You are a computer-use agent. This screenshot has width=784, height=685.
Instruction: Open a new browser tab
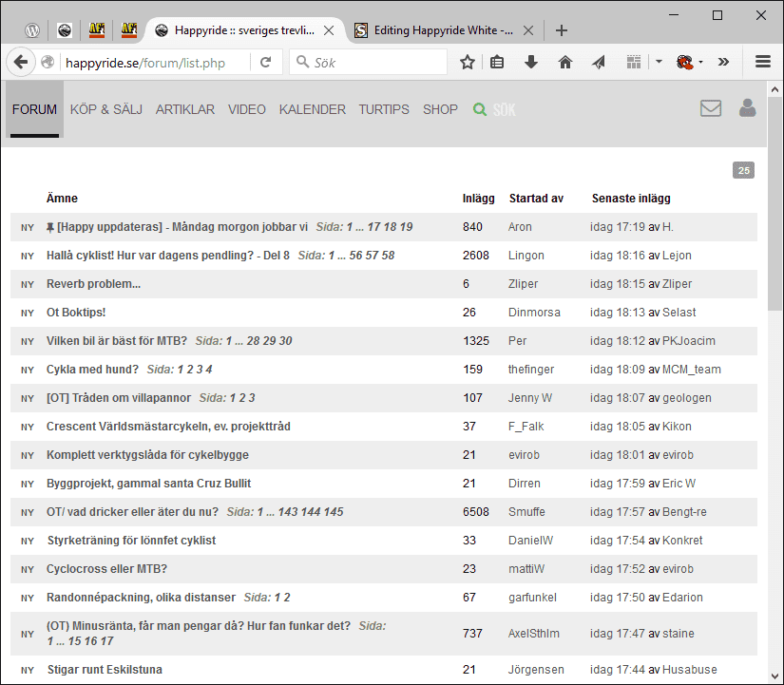click(x=562, y=30)
